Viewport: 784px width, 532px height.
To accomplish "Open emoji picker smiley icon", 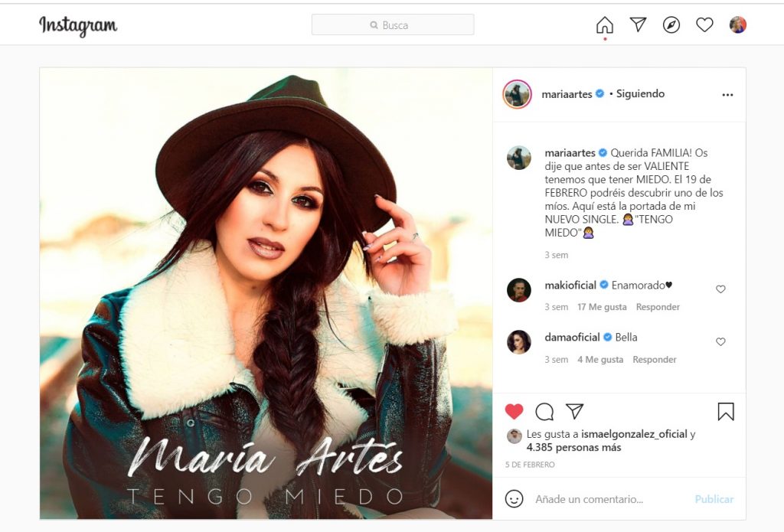I will [514, 498].
